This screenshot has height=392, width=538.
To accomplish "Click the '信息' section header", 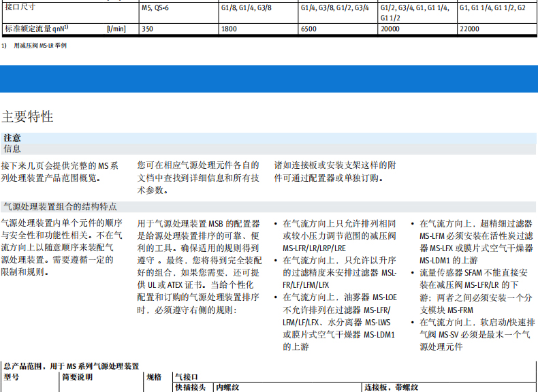I will (268, 149).
